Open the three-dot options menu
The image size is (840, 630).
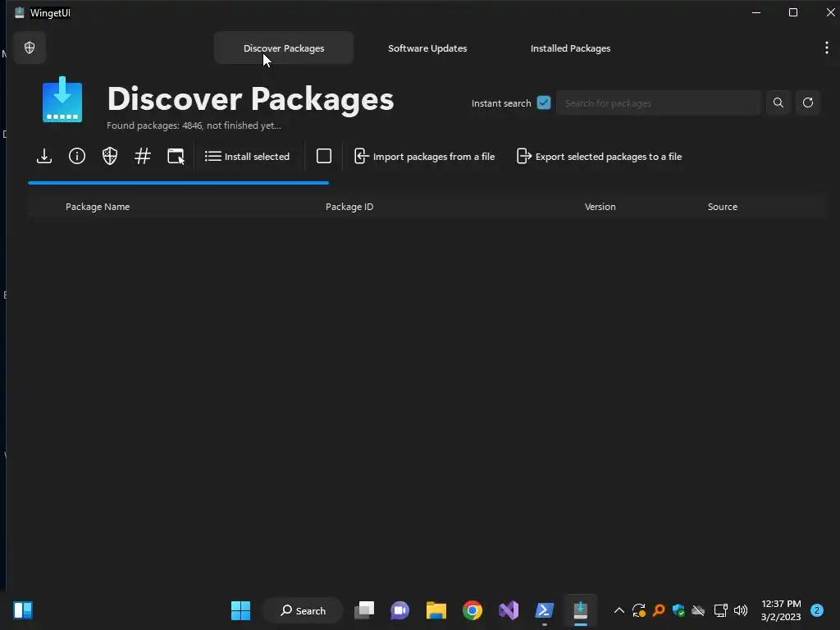tap(826, 48)
